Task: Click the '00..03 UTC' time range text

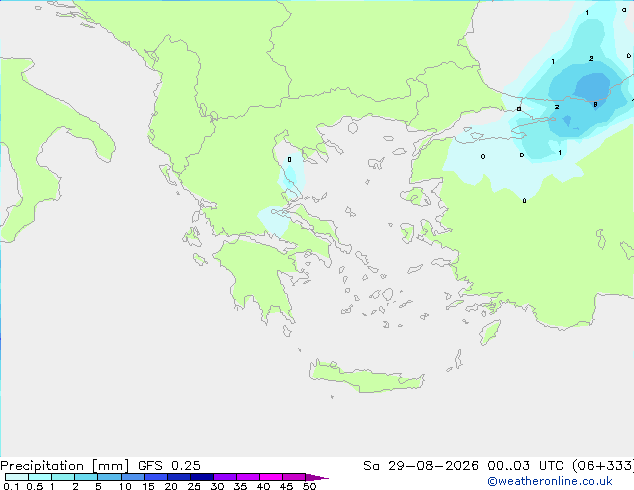Action: pos(525,466)
